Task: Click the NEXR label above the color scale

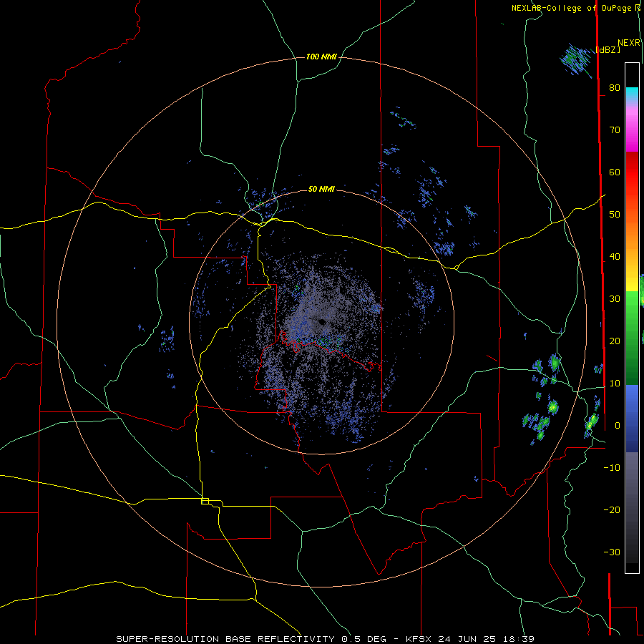Action: pos(629,43)
